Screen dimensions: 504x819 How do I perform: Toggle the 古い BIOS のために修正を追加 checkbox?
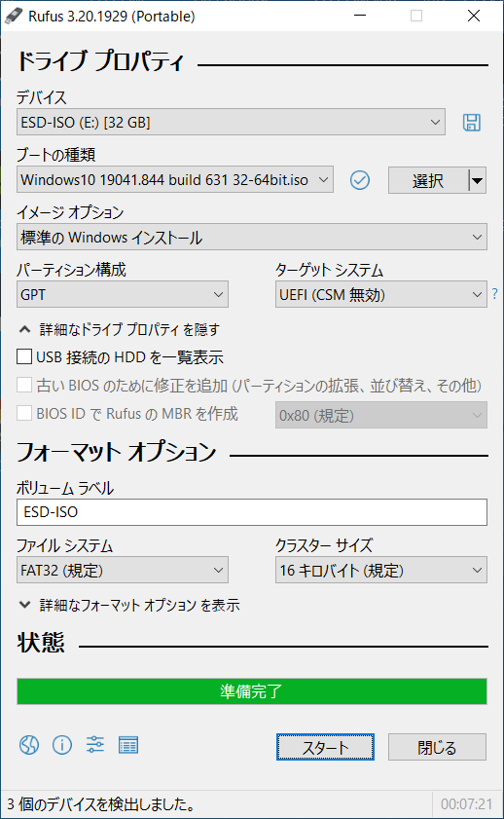coord(24,385)
